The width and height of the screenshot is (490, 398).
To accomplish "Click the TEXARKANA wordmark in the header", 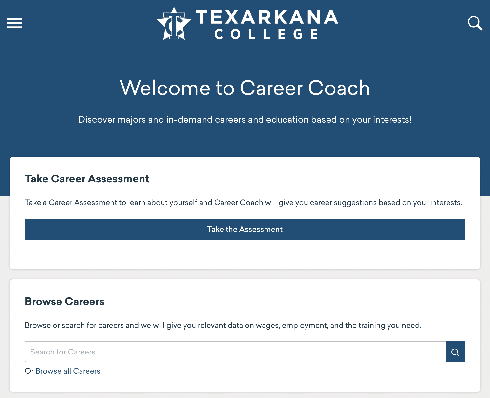I will point(267,17).
